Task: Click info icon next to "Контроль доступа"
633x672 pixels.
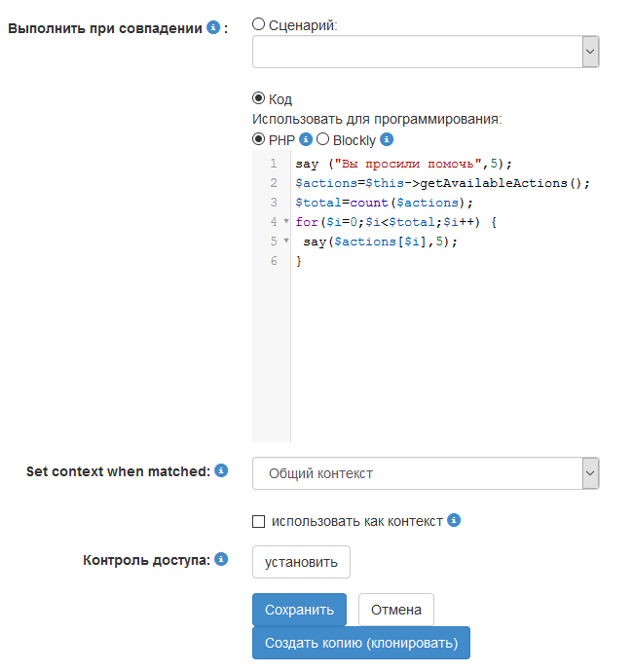Action: [x=221, y=559]
